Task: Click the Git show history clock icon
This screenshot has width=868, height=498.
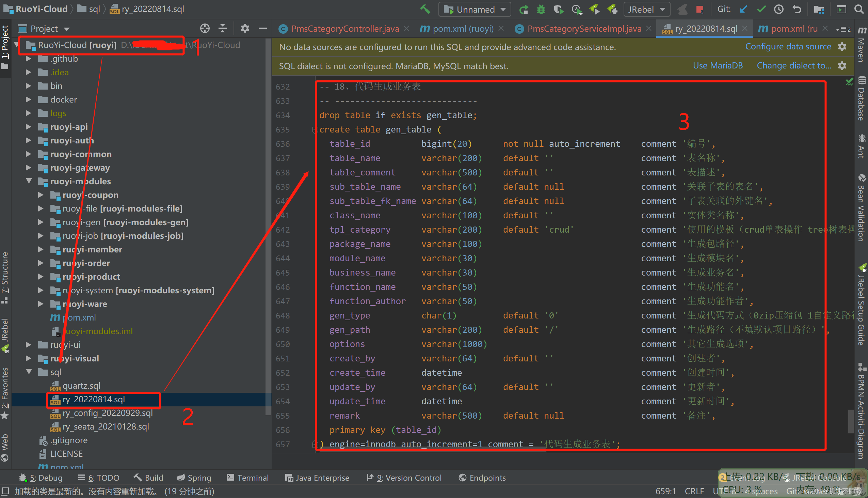Action: (x=778, y=9)
